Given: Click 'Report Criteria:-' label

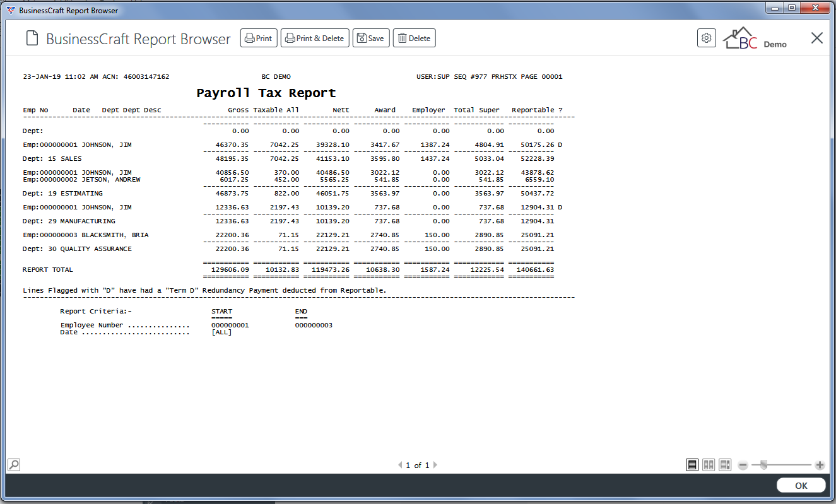Looking at the screenshot, I should [x=96, y=311].
